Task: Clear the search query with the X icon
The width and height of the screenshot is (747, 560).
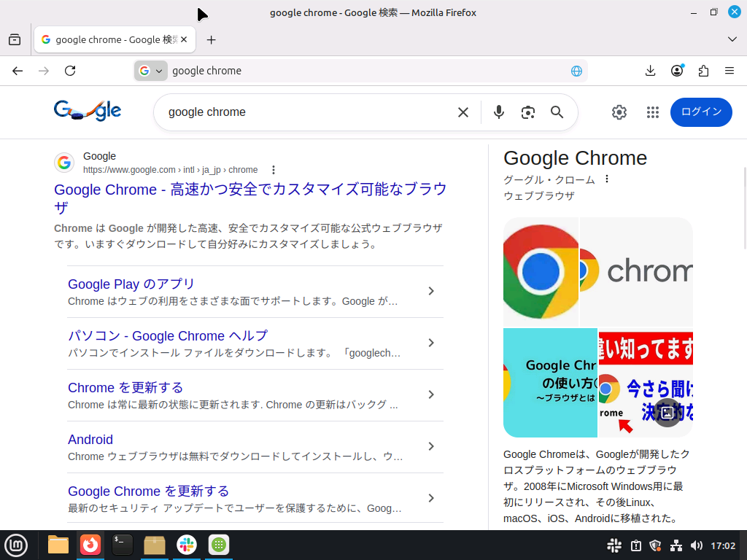Action: coord(463,112)
